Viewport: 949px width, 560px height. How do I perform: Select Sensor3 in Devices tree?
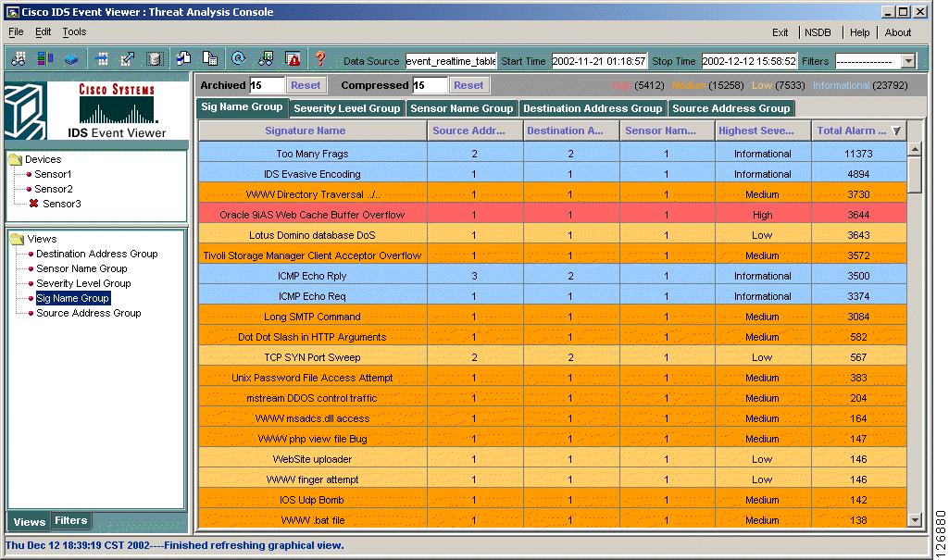tap(62, 204)
